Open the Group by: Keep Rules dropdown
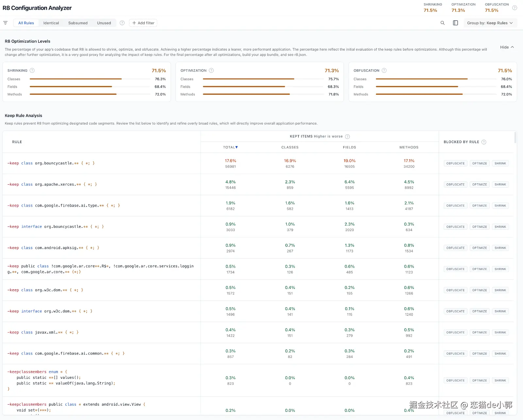This screenshot has width=523, height=420. 490,23
